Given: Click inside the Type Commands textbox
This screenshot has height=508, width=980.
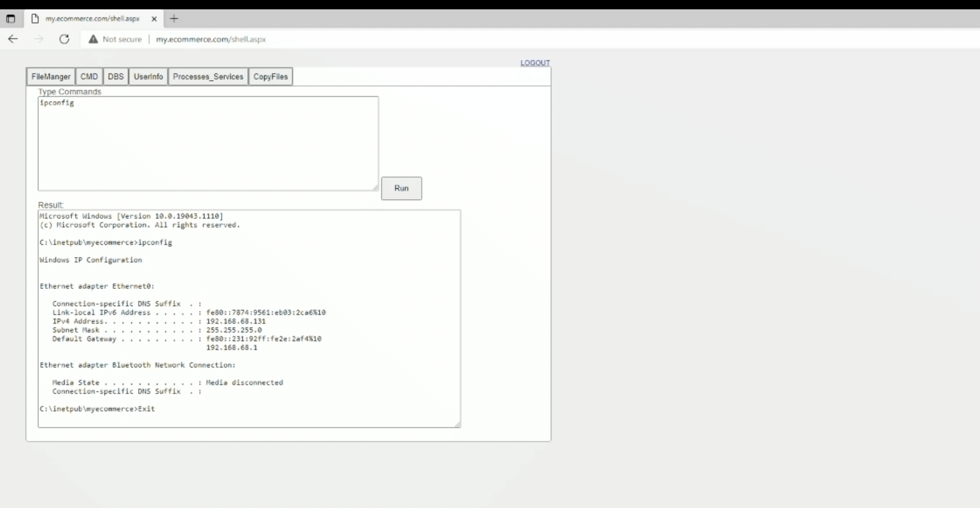Looking at the screenshot, I should [x=208, y=143].
